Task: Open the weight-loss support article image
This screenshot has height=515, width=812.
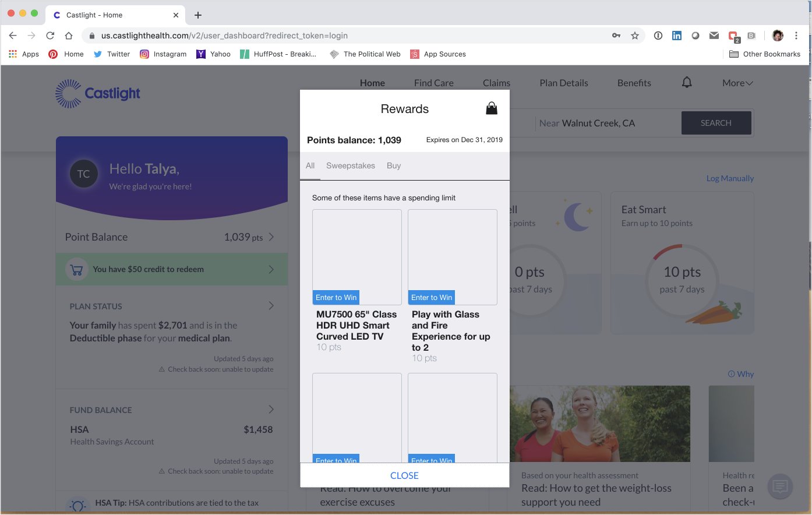Action: coord(600,424)
